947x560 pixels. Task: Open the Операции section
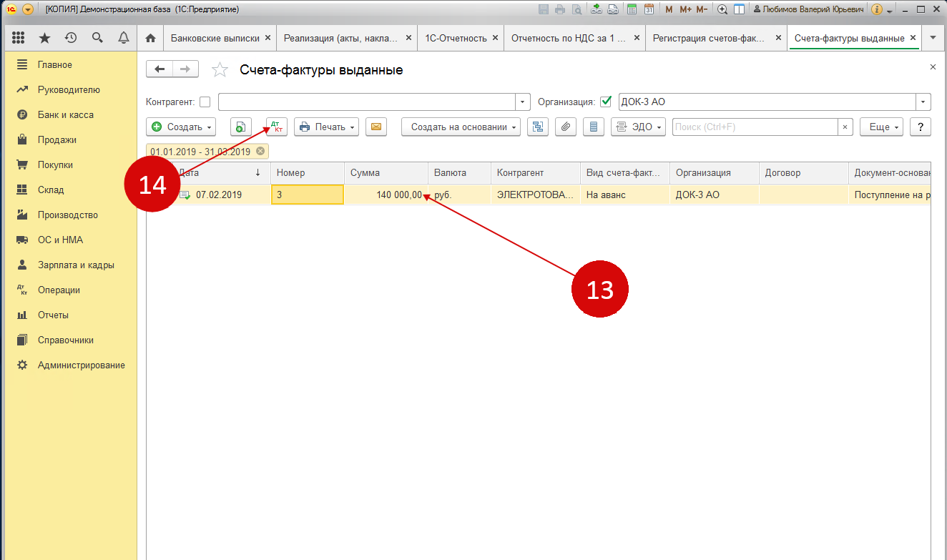[59, 290]
